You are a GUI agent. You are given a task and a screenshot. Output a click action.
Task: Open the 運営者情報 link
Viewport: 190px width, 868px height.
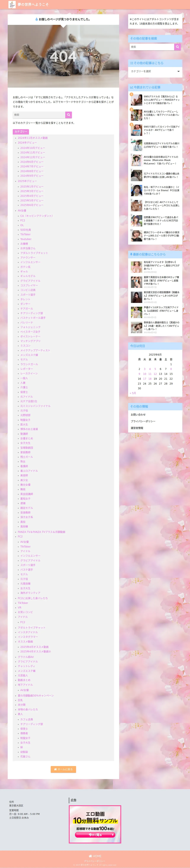[x=137, y=428]
